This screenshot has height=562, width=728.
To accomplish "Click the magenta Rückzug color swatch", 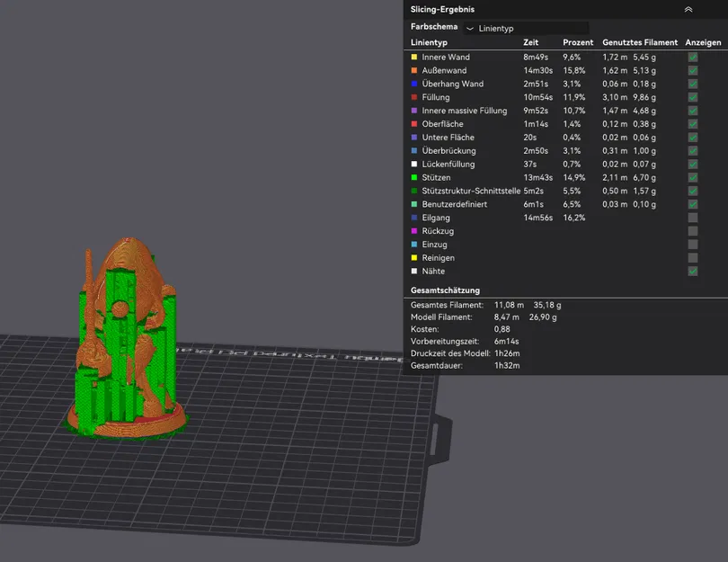I will tap(413, 231).
